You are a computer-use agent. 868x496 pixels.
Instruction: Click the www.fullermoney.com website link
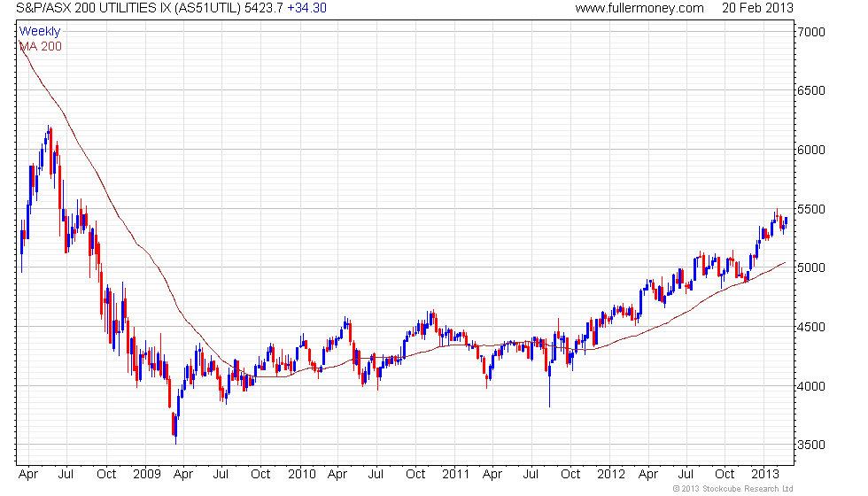click(639, 8)
